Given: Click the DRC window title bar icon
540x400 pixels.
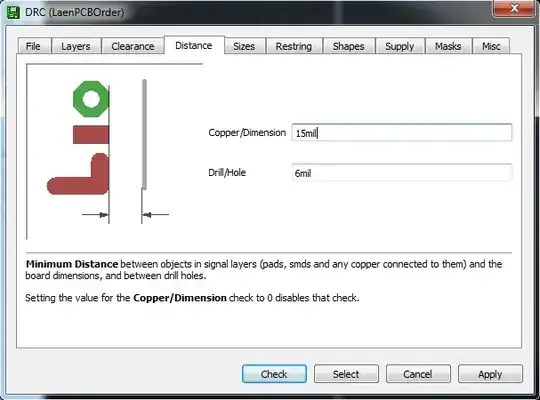Looking at the screenshot, I should coord(13,12).
